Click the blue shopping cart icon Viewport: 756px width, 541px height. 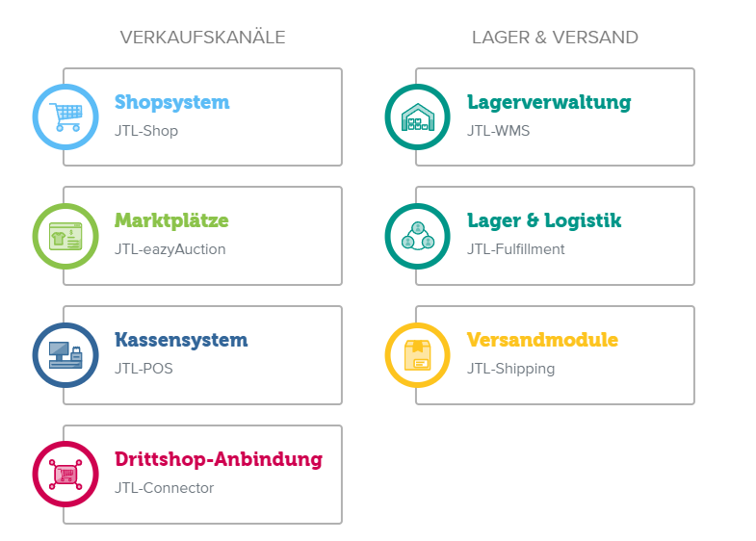pos(65,117)
